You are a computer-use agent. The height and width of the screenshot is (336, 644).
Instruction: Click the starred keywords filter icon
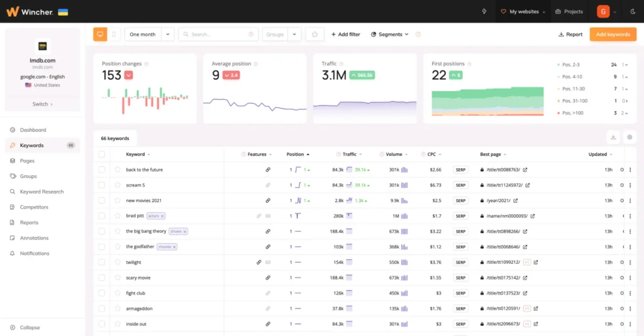[314, 35]
